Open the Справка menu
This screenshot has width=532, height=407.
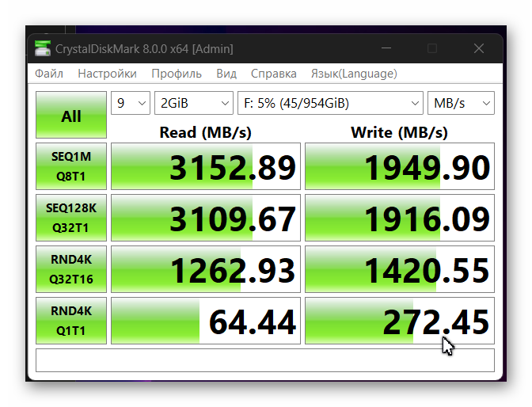pos(273,74)
